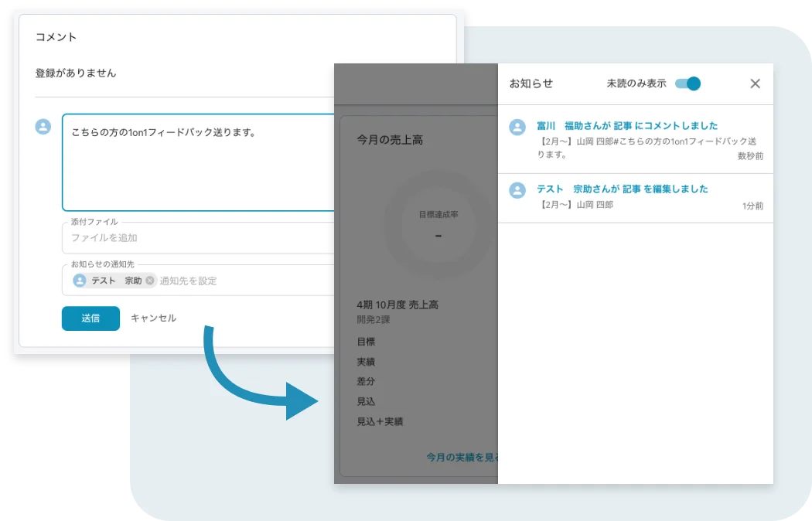Click キャンセル in the comment form

coord(153,318)
